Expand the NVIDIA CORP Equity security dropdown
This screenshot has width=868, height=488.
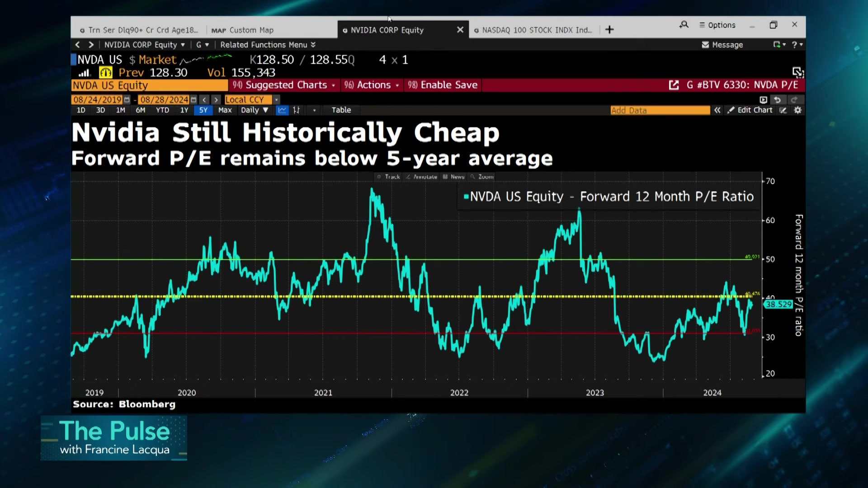point(145,45)
